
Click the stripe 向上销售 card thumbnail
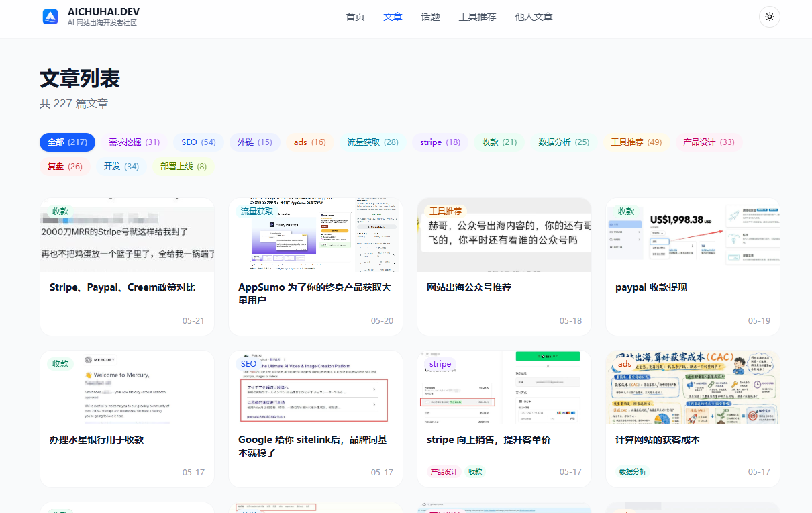(504, 387)
